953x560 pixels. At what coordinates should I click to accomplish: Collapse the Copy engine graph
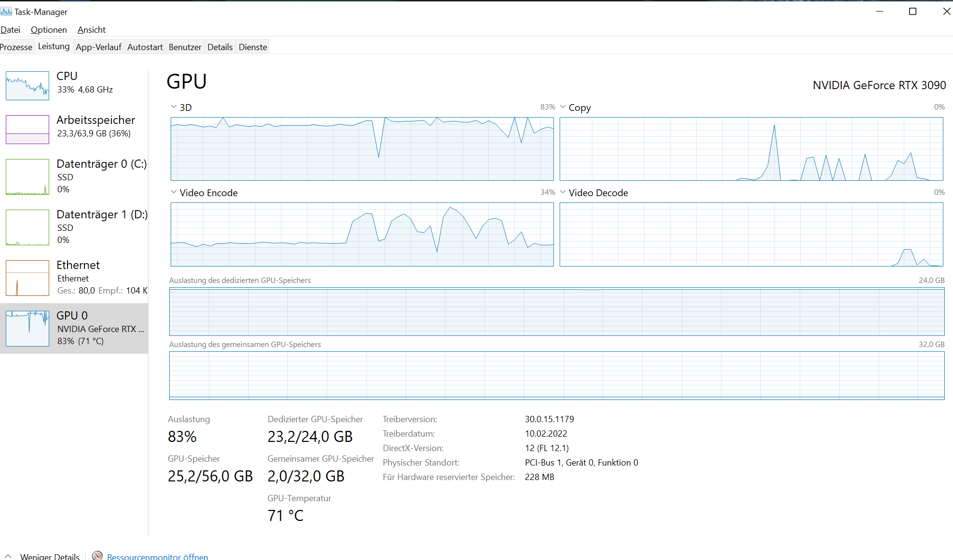click(x=563, y=107)
